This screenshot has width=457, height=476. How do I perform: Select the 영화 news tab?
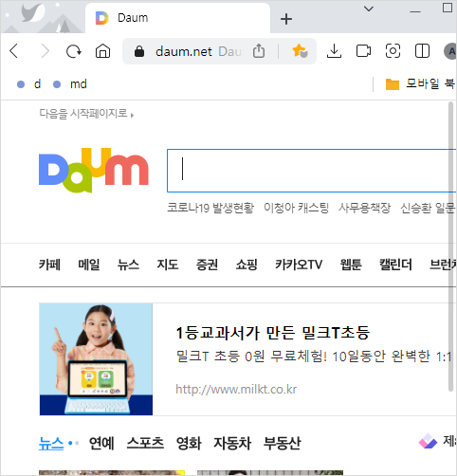[x=189, y=443]
